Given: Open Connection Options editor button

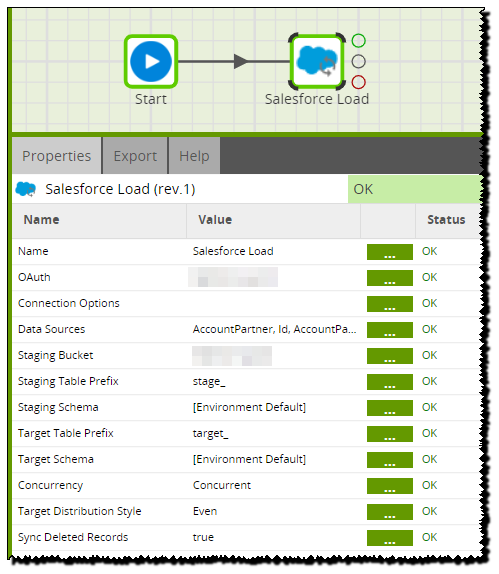Looking at the screenshot, I should pos(390,304).
